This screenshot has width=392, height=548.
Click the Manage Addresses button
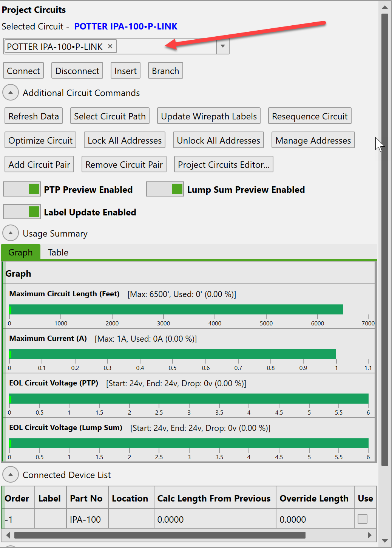(x=313, y=140)
